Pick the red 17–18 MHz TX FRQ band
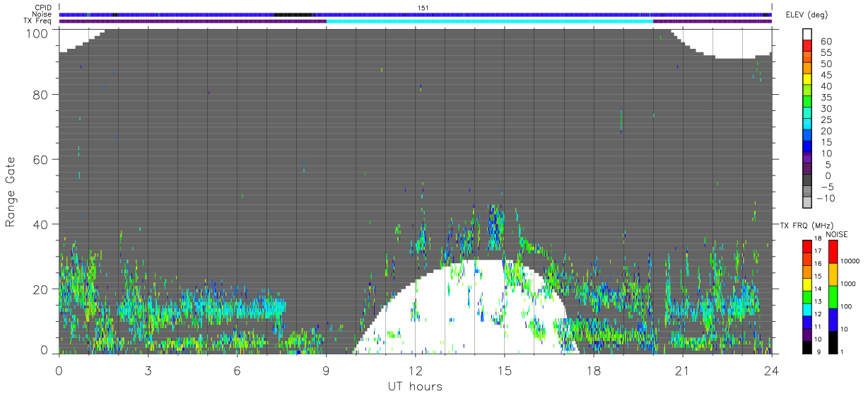This screenshot has height=401, width=868. tap(807, 246)
